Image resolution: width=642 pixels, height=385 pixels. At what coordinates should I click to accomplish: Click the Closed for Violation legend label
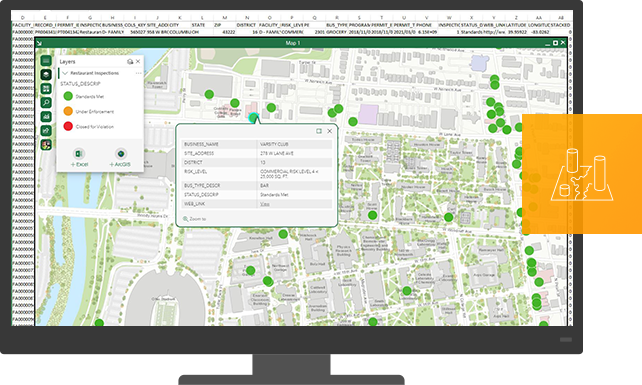pyautogui.click(x=95, y=127)
